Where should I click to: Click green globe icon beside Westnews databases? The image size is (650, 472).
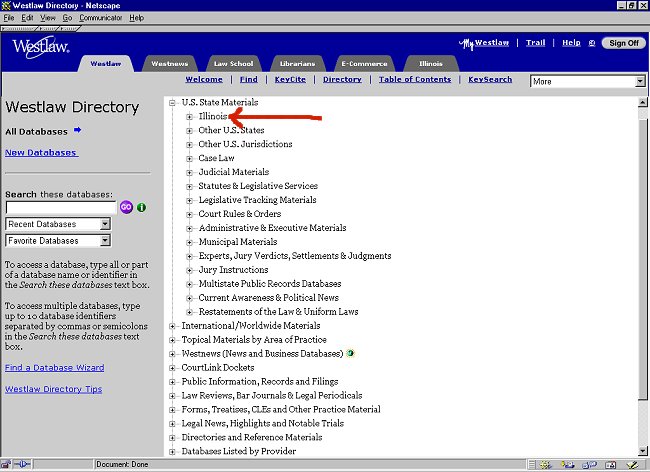coord(350,353)
